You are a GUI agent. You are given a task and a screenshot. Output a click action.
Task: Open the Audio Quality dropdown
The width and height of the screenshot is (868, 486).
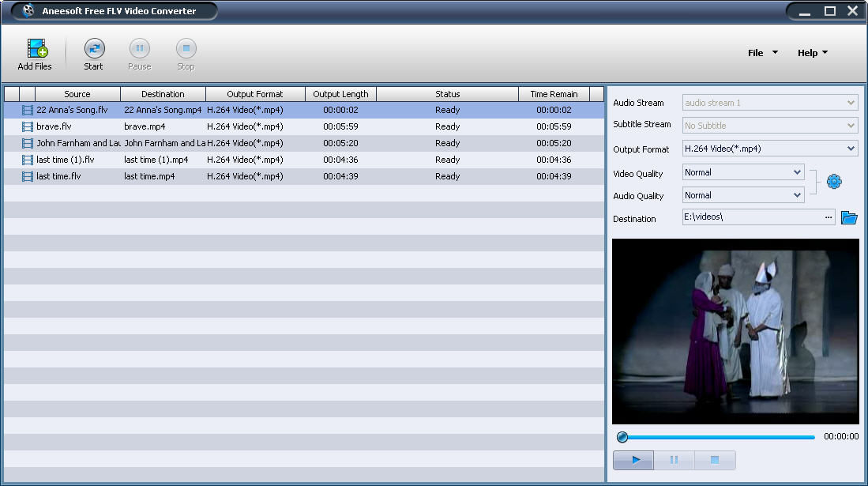(796, 195)
